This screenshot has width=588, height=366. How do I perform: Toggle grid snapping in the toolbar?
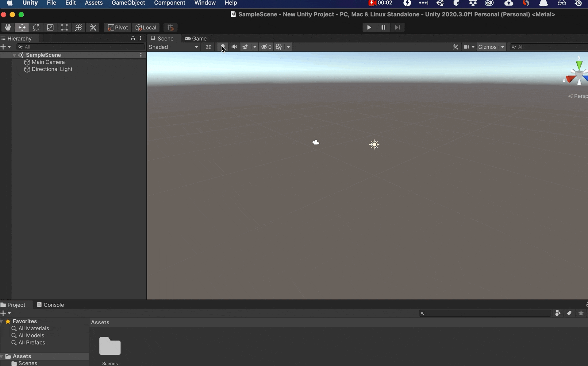[x=171, y=27]
